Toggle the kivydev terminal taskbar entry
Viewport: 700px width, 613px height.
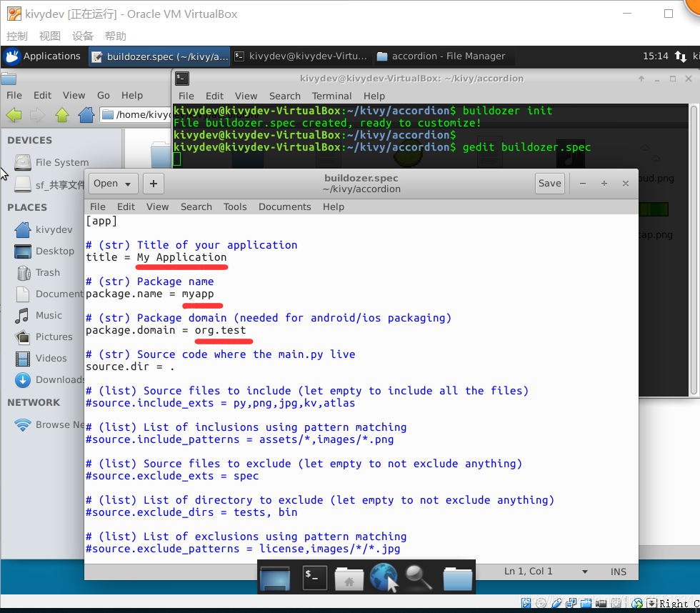pyautogui.click(x=299, y=56)
